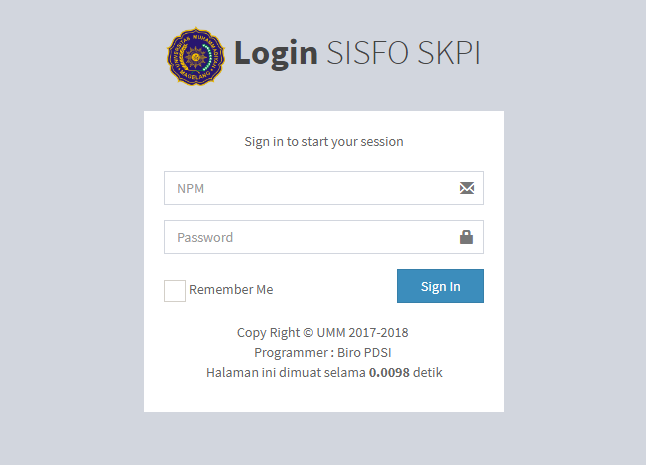Viewport: 646px width, 465px height.
Task: Click the Programmer : Biro PDSI line
Action: [x=323, y=353]
